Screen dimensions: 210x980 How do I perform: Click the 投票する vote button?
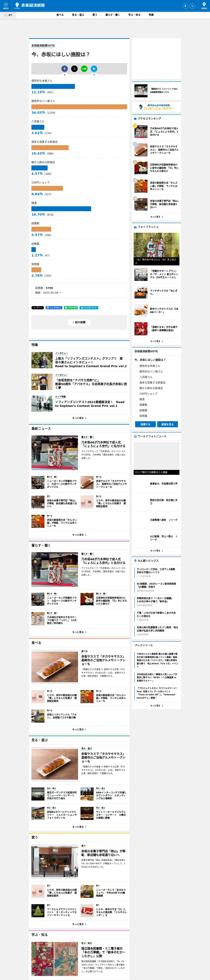coord(145,424)
